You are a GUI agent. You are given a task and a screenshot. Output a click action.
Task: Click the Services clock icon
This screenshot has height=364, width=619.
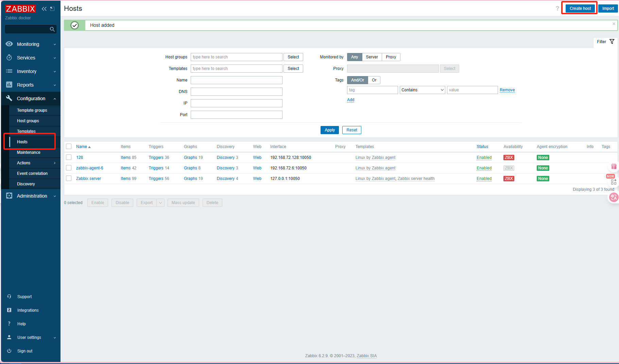[x=9, y=58]
